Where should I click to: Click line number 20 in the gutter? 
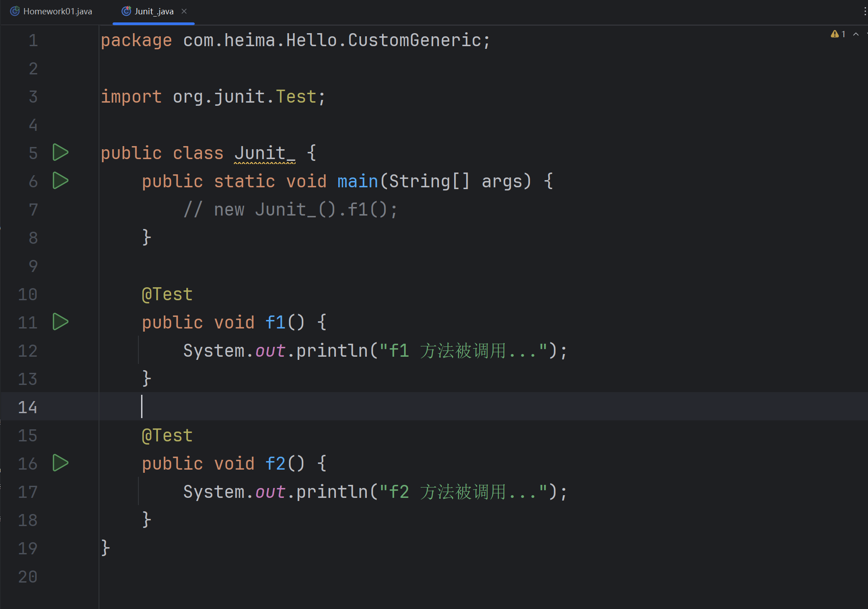(x=28, y=577)
